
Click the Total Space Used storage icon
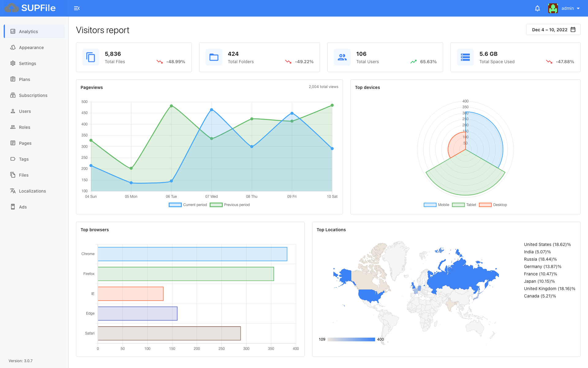[465, 57]
